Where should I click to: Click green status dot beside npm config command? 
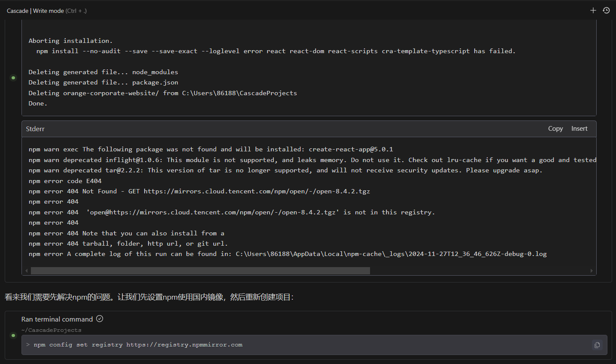13,335
